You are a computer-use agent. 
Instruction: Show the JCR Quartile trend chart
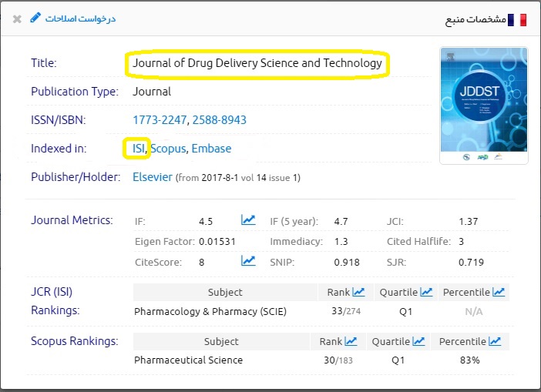tap(426, 292)
